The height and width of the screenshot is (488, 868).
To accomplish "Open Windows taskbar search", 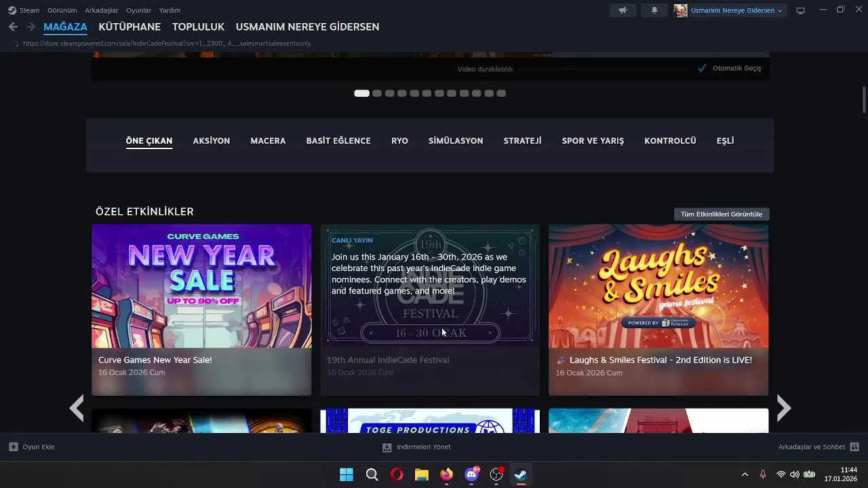I will point(372,474).
